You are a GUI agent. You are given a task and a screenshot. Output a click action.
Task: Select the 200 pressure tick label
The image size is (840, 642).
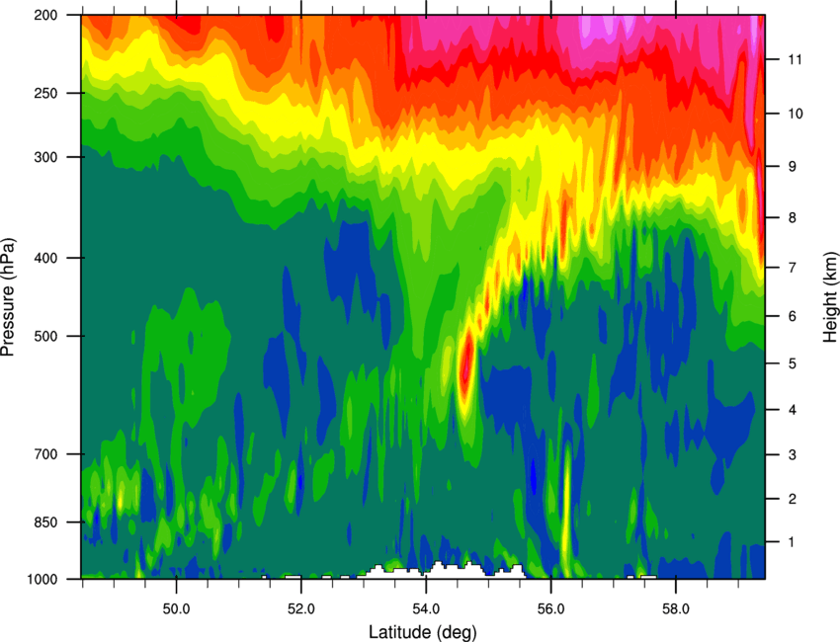point(46,15)
